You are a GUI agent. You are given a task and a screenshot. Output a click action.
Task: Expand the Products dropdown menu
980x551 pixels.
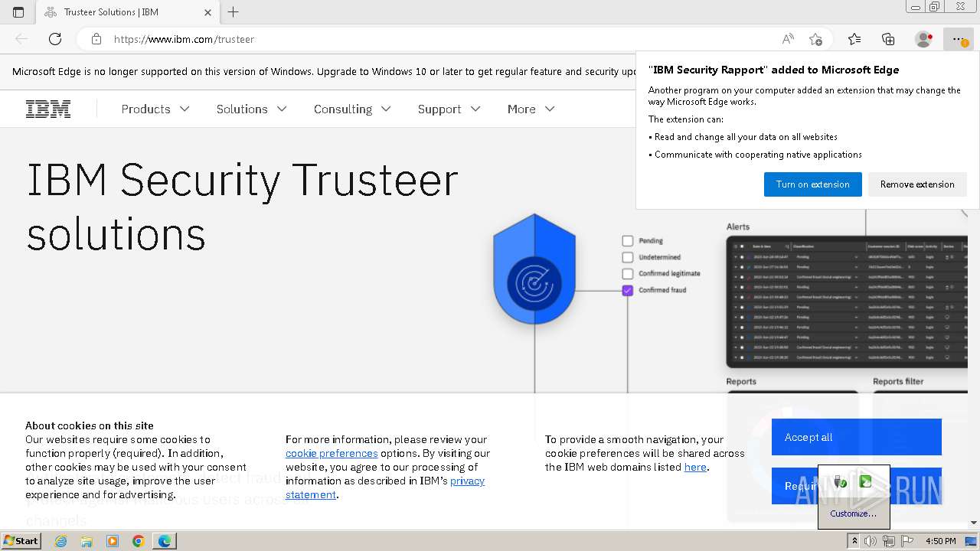155,109
